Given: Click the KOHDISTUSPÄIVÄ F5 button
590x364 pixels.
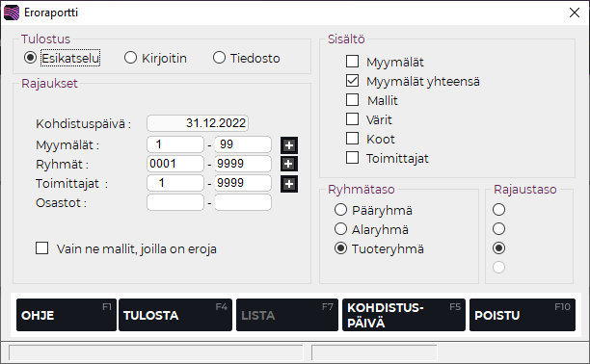Looking at the screenshot, I should tap(404, 315).
